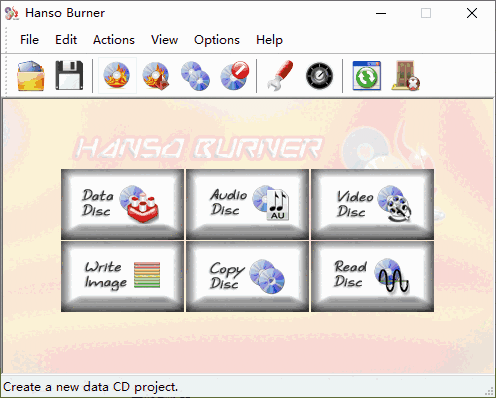
Task: Click the burn image flame icon
Action: [156, 76]
